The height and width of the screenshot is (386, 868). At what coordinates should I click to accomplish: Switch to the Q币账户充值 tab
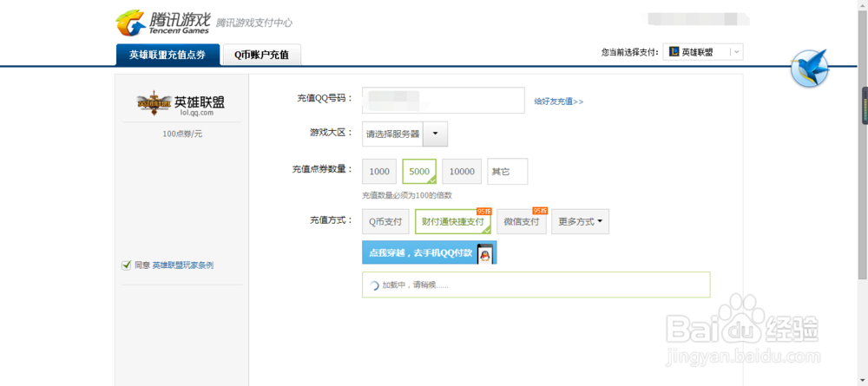click(261, 55)
